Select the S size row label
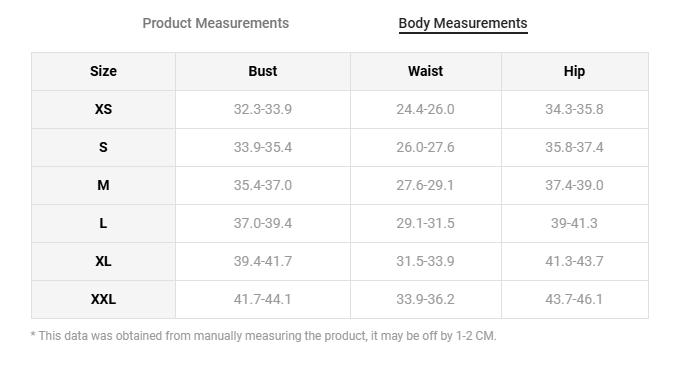 click(103, 147)
